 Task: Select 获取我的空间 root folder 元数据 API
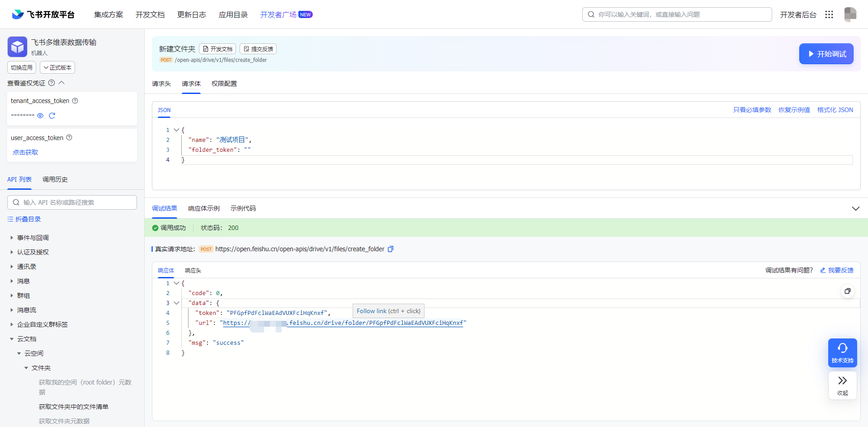(85, 387)
